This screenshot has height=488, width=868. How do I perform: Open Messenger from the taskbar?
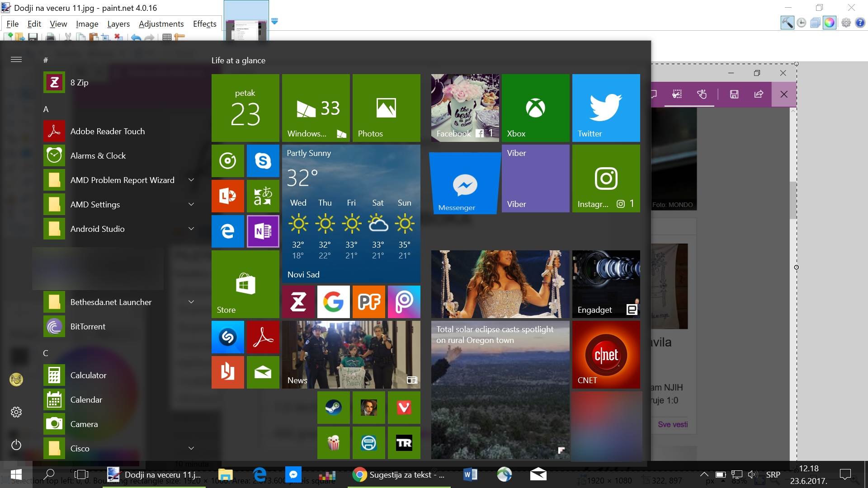point(294,474)
